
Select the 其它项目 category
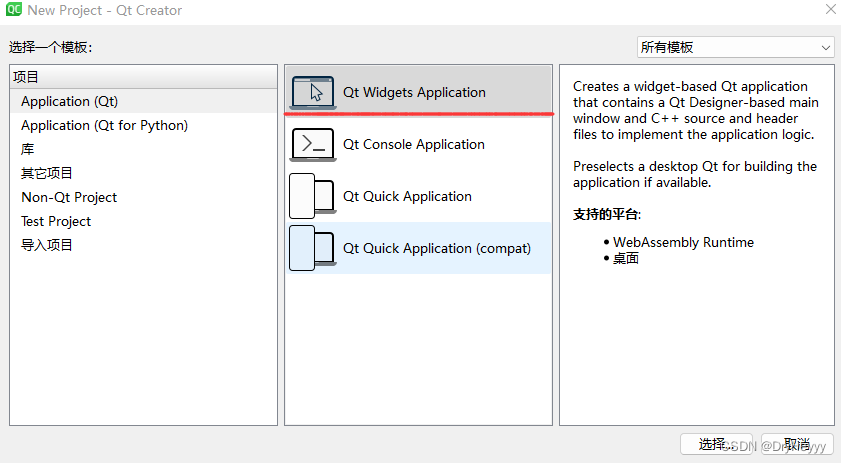pyautogui.click(x=143, y=173)
